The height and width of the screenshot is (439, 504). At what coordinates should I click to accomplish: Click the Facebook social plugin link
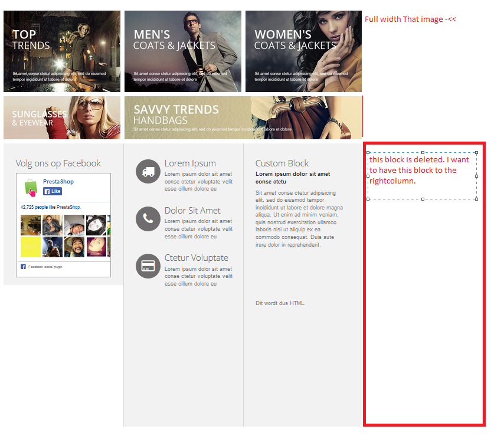tap(45, 267)
